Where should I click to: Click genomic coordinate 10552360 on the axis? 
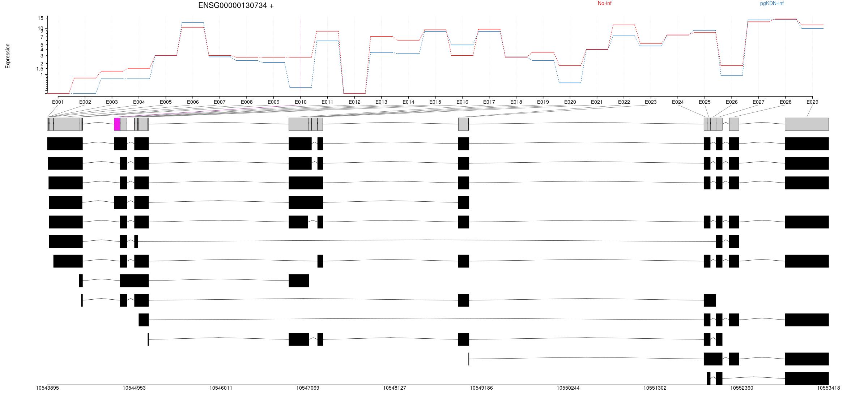click(x=742, y=388)
